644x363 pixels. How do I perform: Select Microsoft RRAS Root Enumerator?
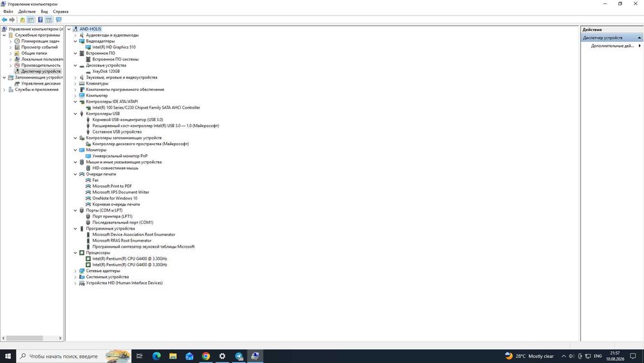[x=122, y=240]
